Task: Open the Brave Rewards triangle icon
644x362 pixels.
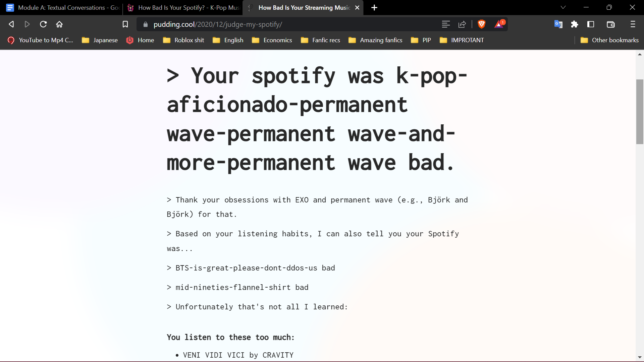Action: [x=499, y=24]
